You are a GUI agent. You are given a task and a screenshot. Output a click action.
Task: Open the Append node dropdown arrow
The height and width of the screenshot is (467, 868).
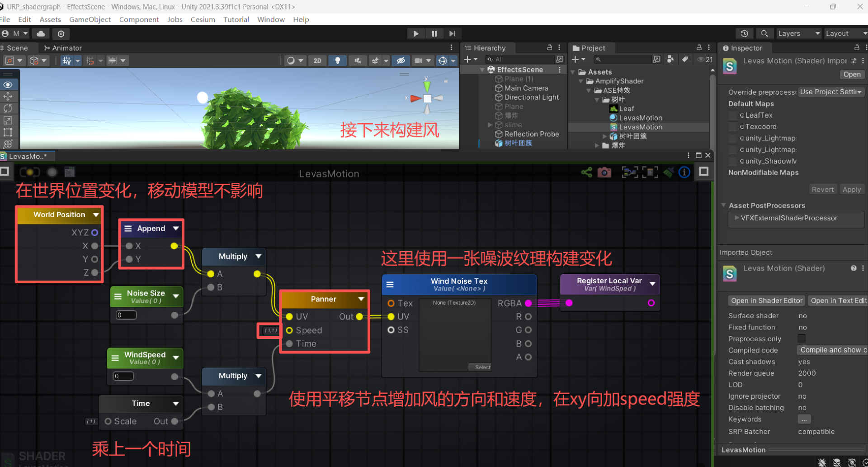pos(176,229)
